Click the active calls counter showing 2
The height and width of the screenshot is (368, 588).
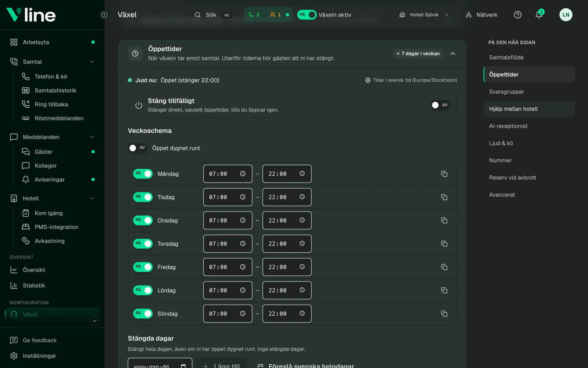[x=254, y=15]
